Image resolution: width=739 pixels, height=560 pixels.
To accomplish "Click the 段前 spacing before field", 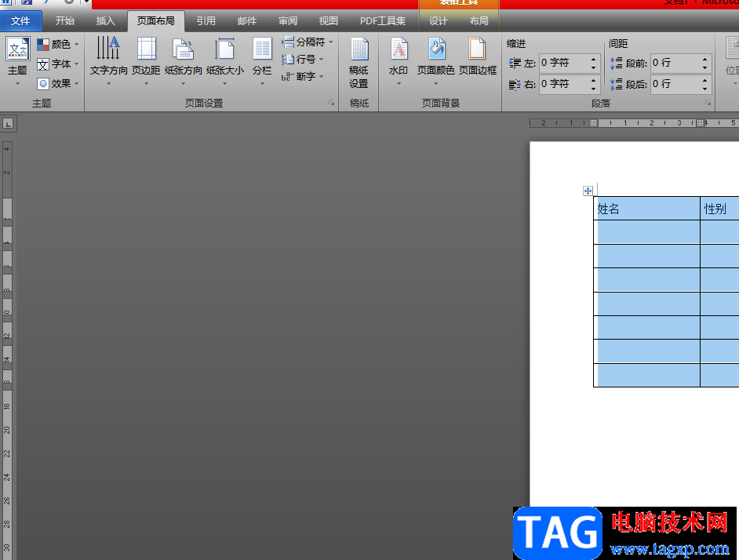I will point(675,63).
